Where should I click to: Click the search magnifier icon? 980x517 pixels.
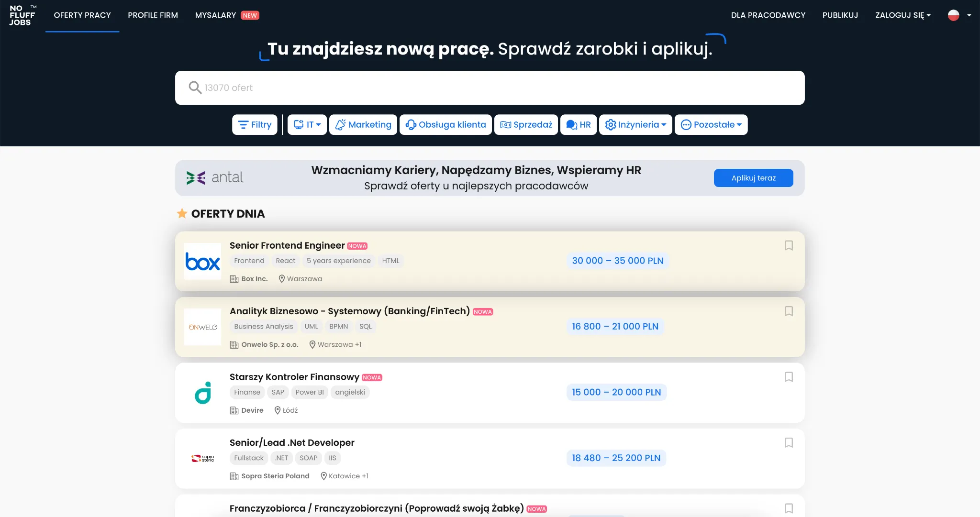195,88
